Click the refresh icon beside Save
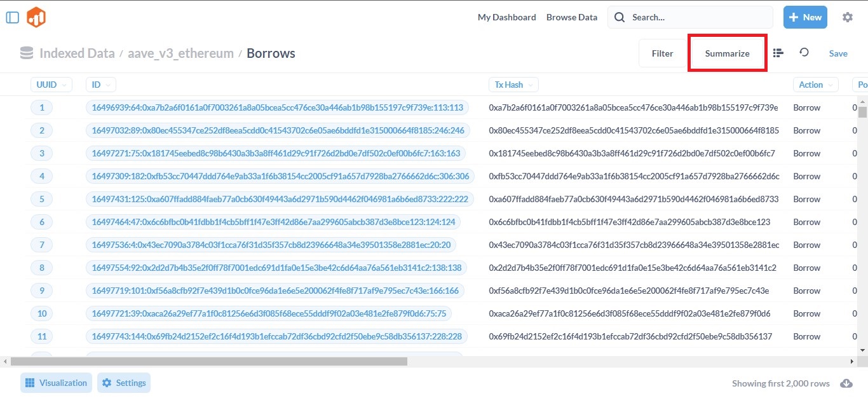This screenshot has width=868, height=398. [x=804, y=53]
